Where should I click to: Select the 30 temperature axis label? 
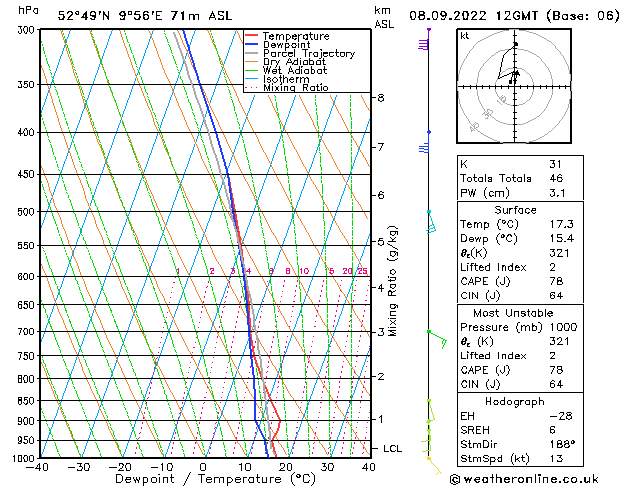click(x=327, y=467)
